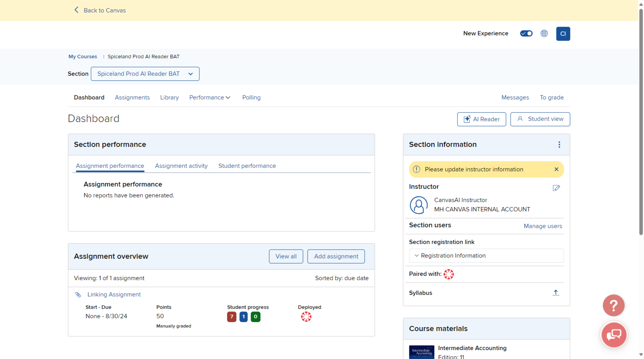Go back using Back to Canvas arrow
644x359 pixels.
(77, 10)
